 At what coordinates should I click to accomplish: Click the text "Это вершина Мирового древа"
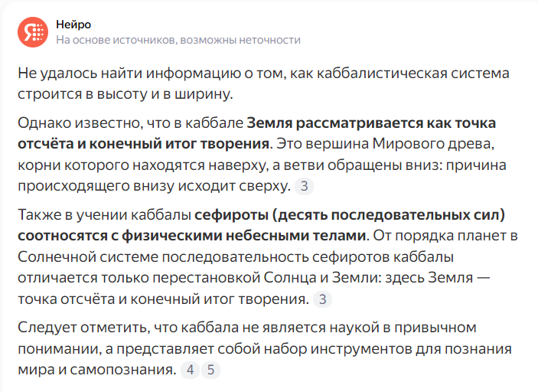coord(385,143)
